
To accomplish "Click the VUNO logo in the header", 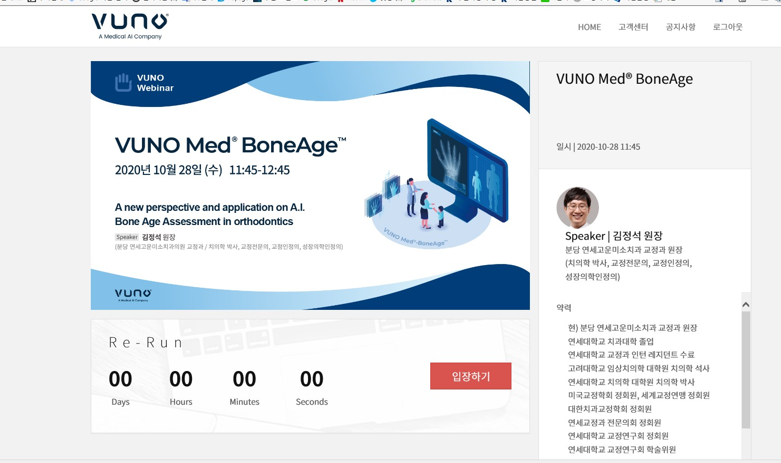I will [x=130, y=26].
